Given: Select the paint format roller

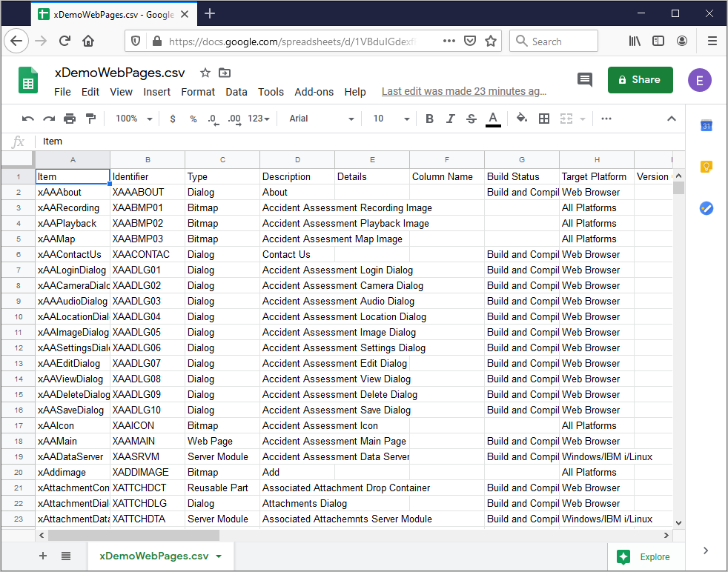Looking at the screenshot, I should pos(90,119).
